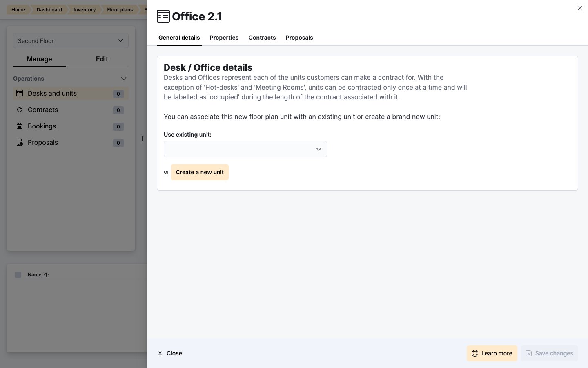This screenshot has width=588, height=368.
Task: Click the Contracts refresh icon in sidebar
Action: coord(20,110)
